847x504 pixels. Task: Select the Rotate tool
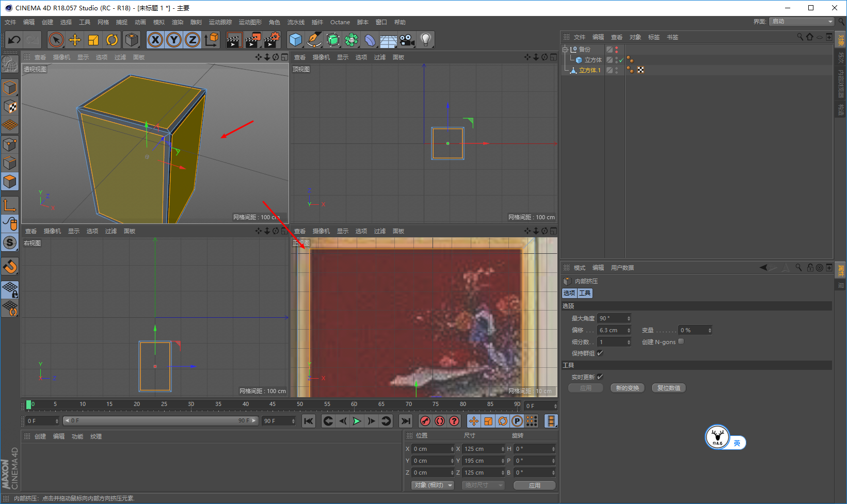(x=112, y=40)
